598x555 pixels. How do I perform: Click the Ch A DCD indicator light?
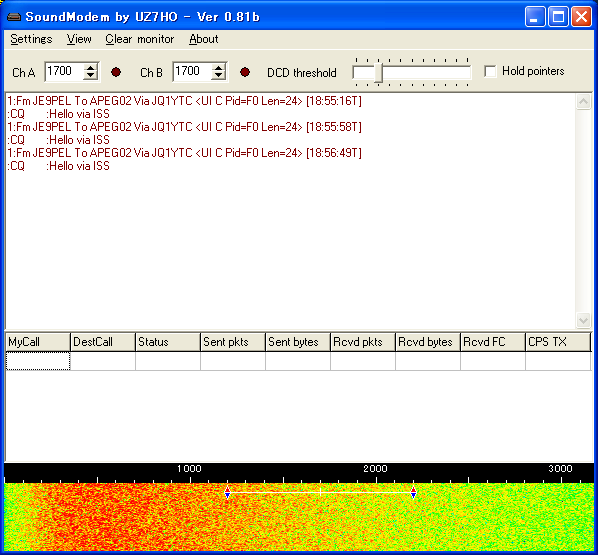(x=116, y=72)
